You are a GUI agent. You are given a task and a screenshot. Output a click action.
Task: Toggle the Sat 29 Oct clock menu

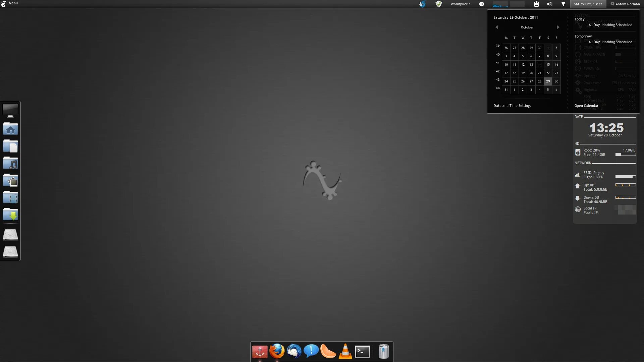(588, 4)
